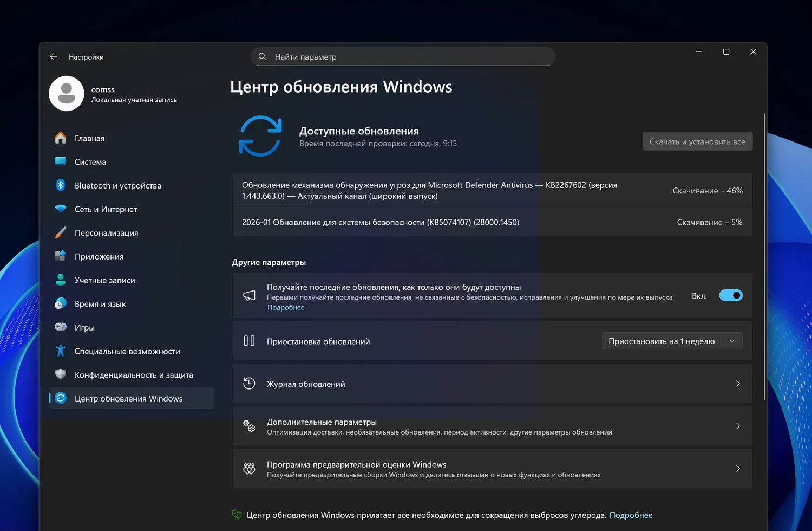
Task: Expand the pause duration dropdown arrow
Action: point(732,341)
